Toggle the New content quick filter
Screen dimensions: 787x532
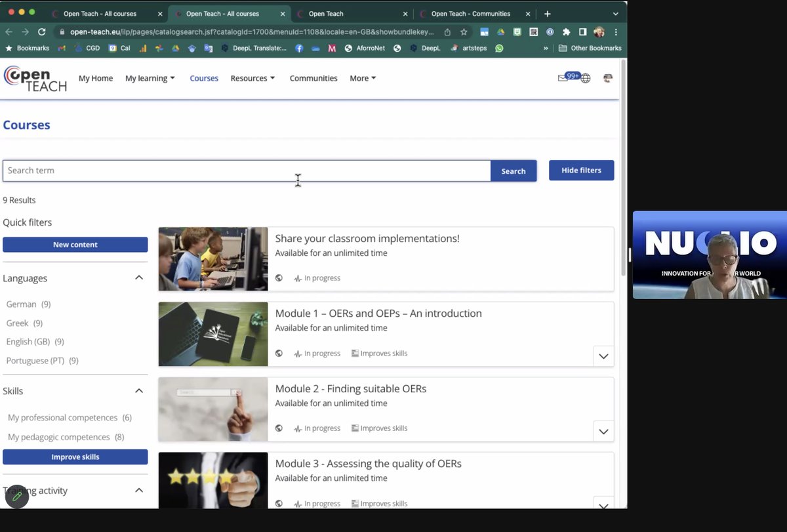point(75,244)
